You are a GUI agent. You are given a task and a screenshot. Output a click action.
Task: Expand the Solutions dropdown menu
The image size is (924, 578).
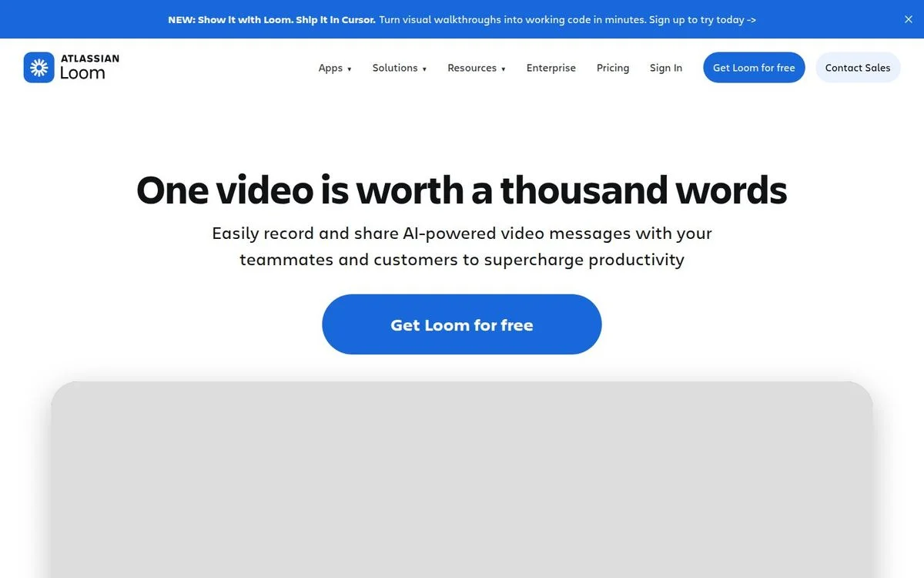[400, 68]
